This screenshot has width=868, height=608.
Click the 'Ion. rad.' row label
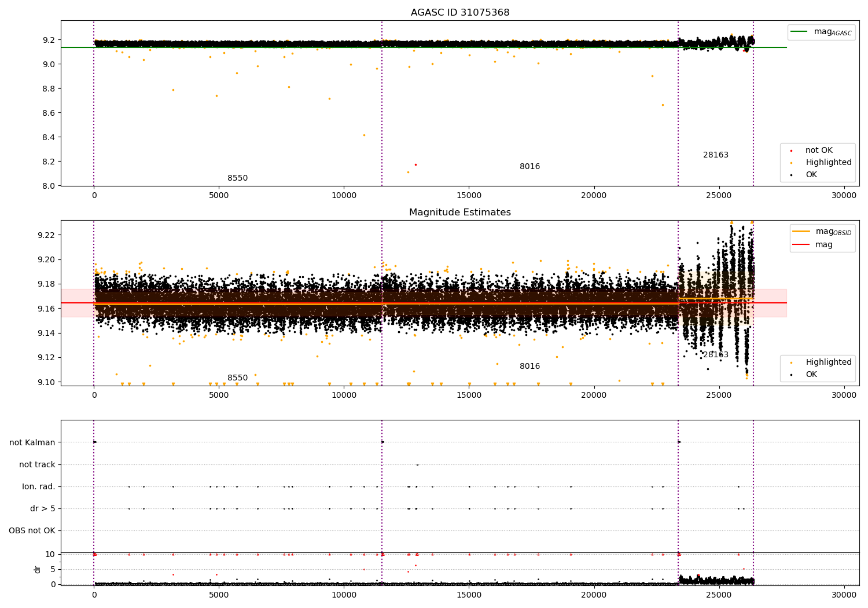[x=39, y=487]
